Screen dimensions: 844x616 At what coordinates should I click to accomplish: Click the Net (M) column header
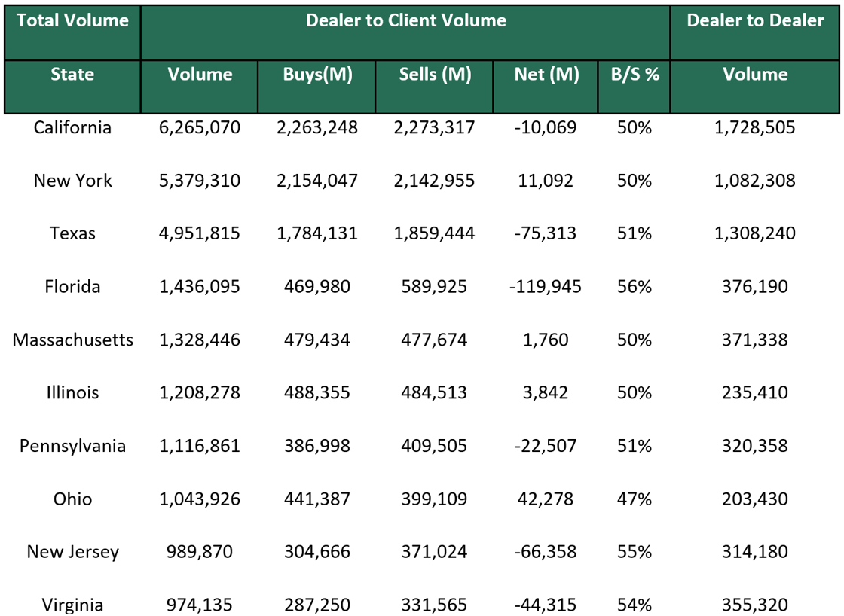click(546, 74)
